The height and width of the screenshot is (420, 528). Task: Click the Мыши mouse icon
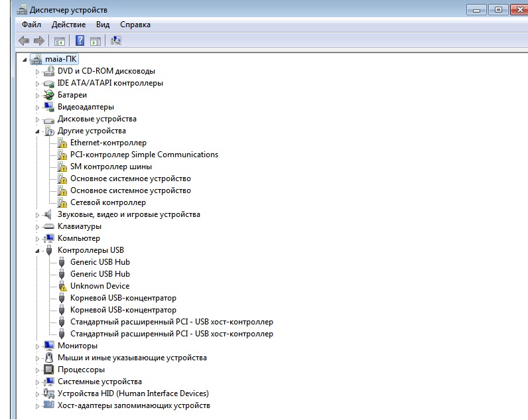point(49,358)
